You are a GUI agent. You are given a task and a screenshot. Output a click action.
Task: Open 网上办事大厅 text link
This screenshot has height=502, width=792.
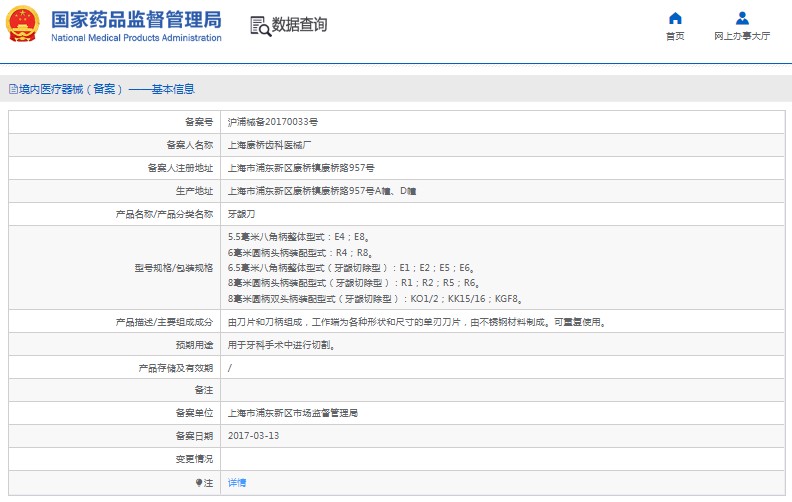point(742,36)
